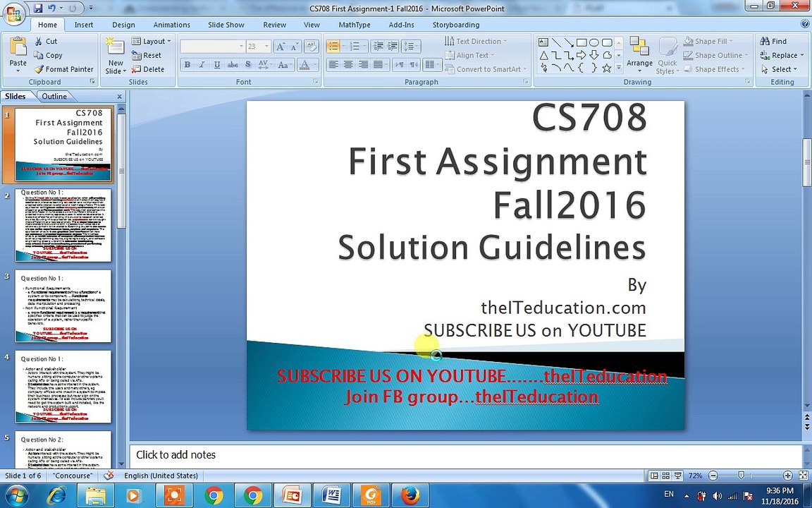Click the Cut command
812x508 pixels.
click(46, 41)
